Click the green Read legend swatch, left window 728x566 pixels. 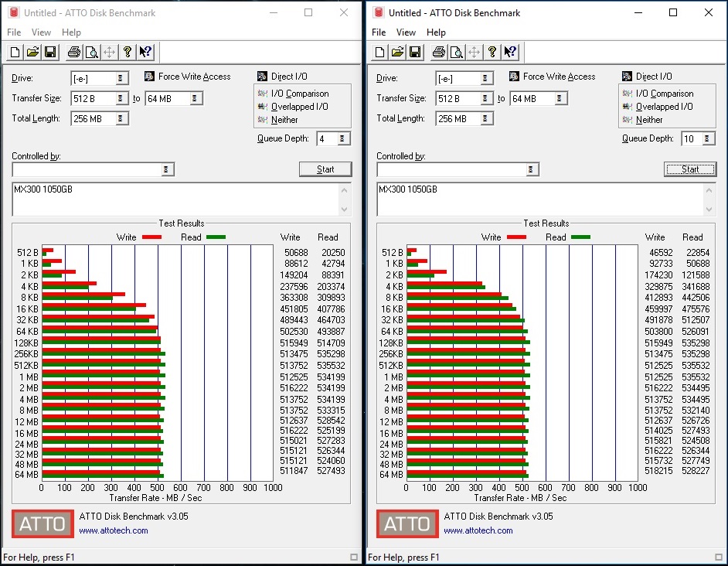[216, 237]
